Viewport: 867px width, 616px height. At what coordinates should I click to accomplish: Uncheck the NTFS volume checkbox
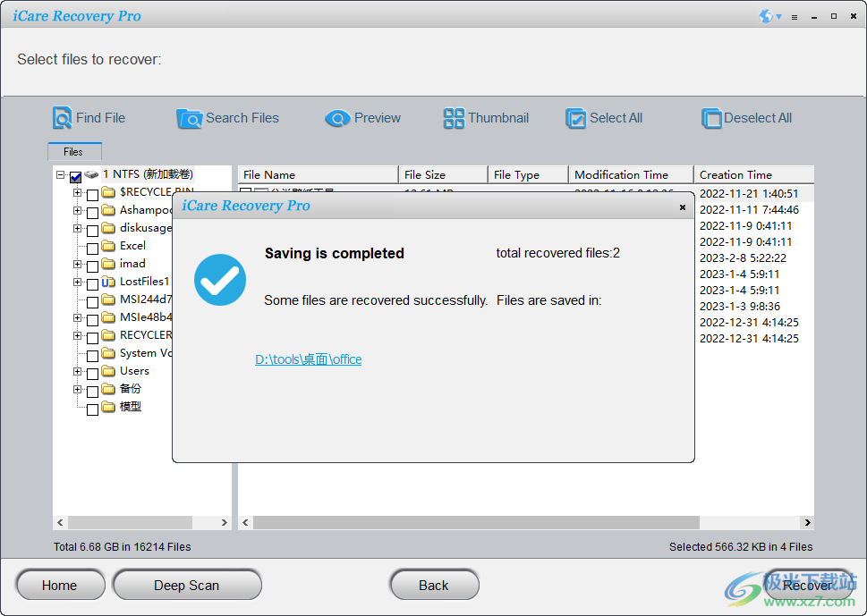(x=75, y=176)
